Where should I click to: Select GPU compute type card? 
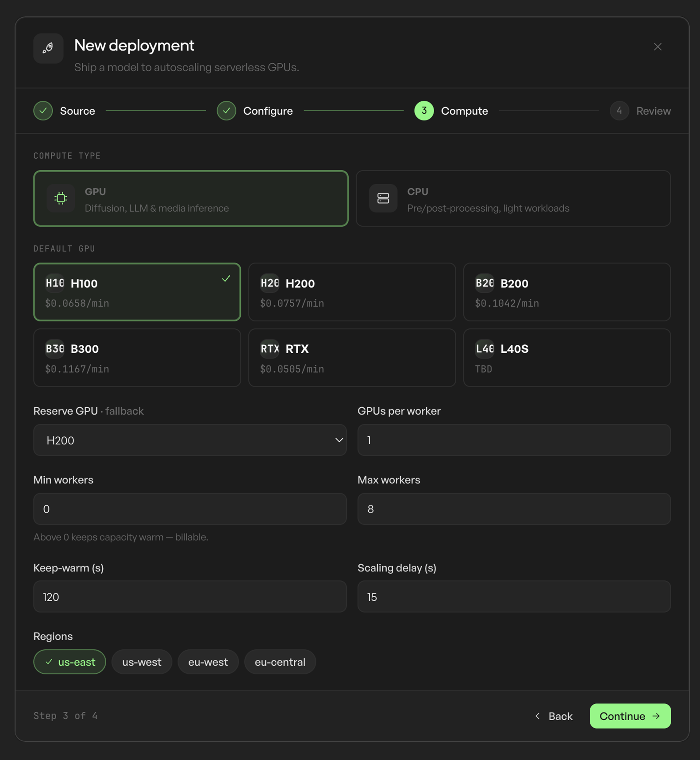[x=191, y=198]
